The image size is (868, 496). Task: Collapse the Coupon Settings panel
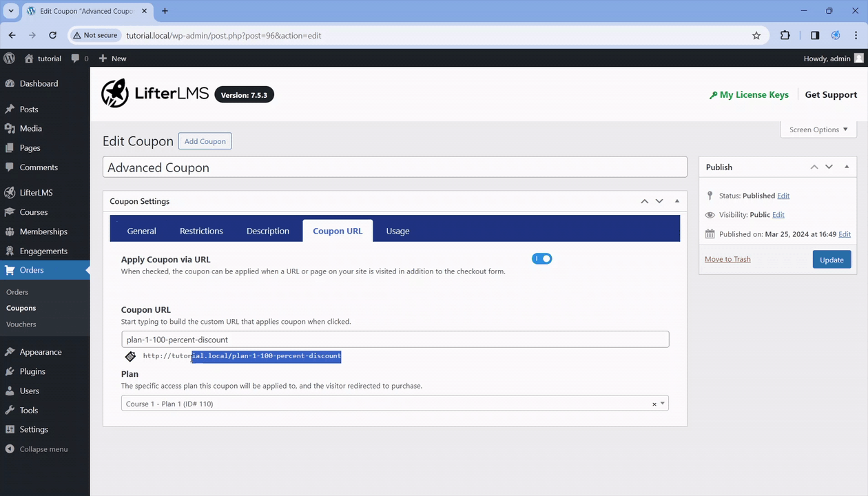coord(677,201)
